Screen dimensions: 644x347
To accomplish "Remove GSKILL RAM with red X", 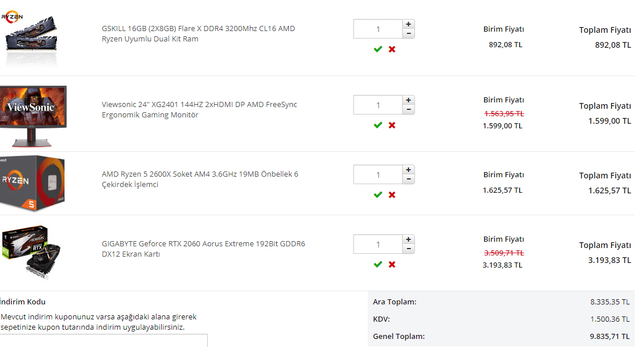I will (392, 49).
